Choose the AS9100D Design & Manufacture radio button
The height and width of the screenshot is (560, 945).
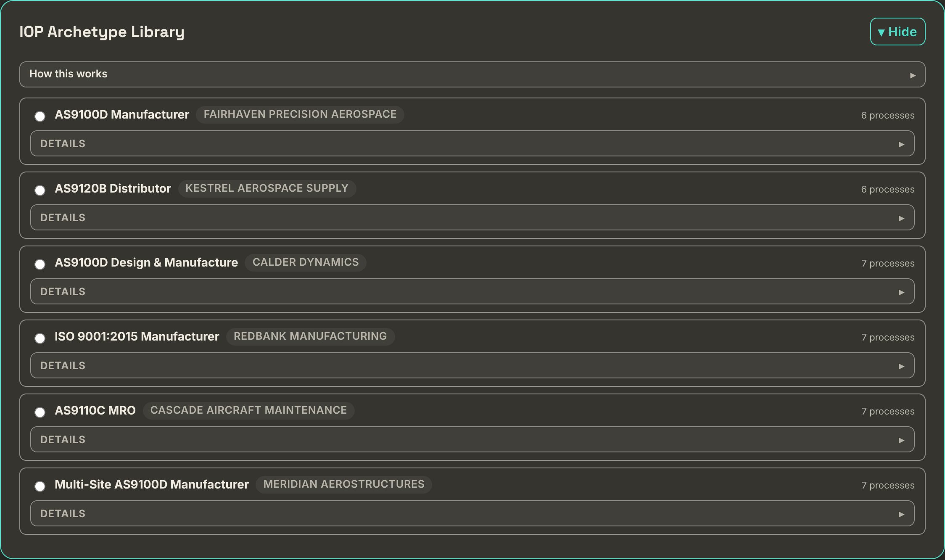pos(40,264)
